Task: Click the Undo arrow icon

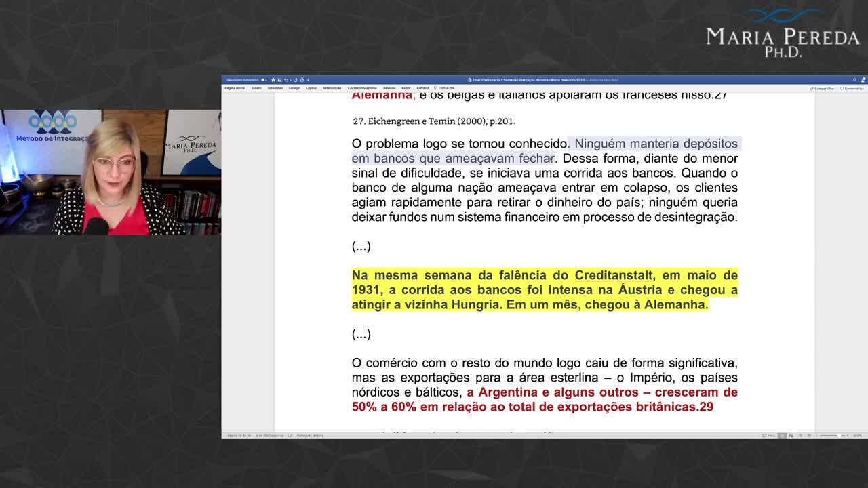Action: pyautogui.click(x=286, y=80)
